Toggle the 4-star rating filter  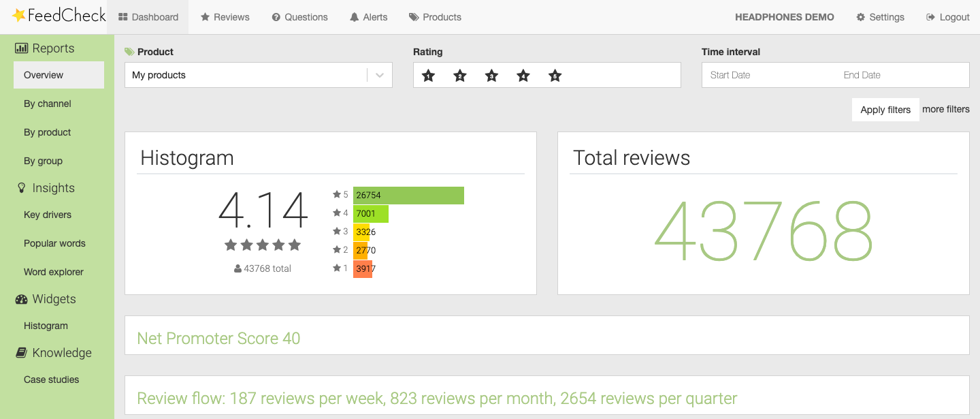click(523, 76)
